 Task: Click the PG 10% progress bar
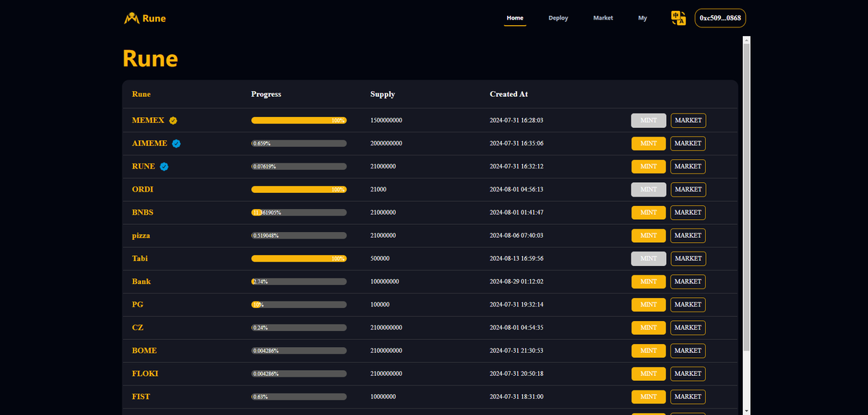click(299, 304)
